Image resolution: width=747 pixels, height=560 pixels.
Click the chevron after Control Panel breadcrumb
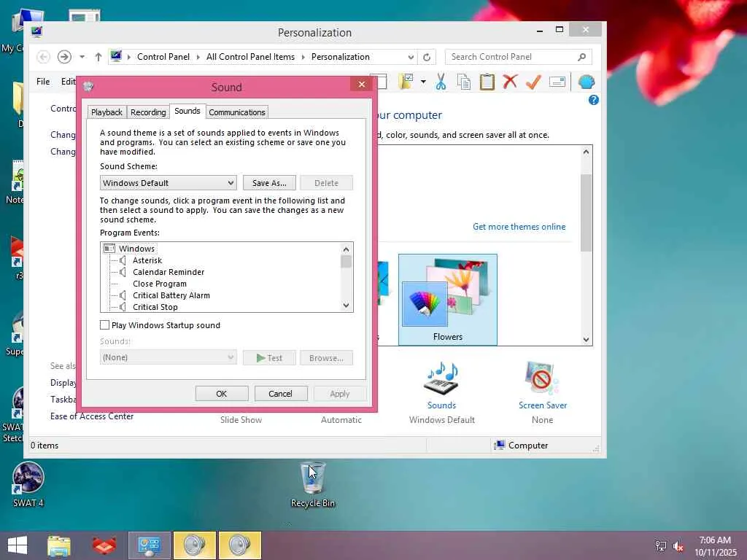tap(198, 57)
